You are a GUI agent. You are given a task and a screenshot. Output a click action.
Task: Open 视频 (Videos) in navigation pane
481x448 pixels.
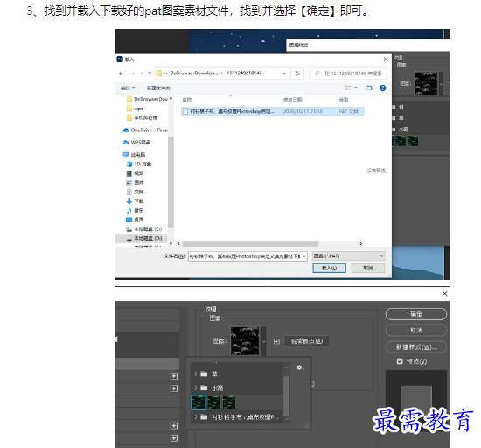coord(135,173)
